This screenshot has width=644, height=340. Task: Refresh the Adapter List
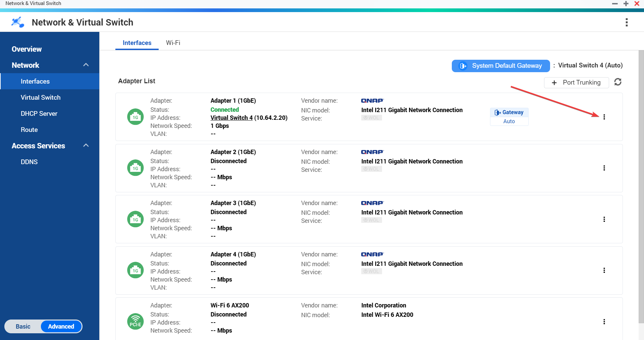click(618, 82)
